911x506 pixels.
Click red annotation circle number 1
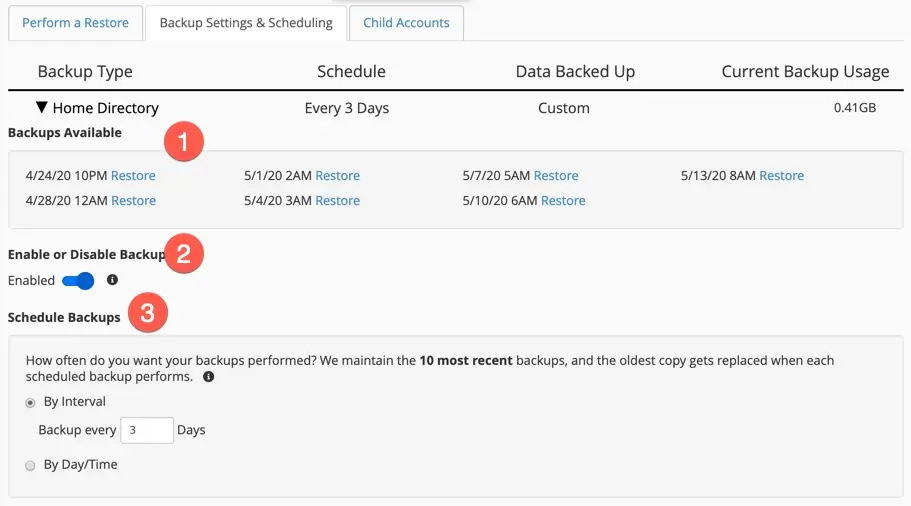click(x=184, y=142)
